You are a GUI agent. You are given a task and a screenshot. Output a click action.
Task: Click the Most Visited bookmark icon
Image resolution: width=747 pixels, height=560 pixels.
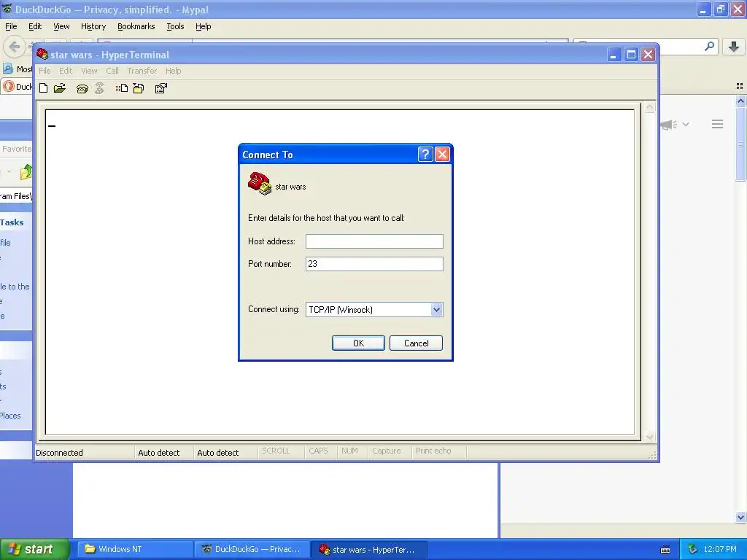pos(7,69)
